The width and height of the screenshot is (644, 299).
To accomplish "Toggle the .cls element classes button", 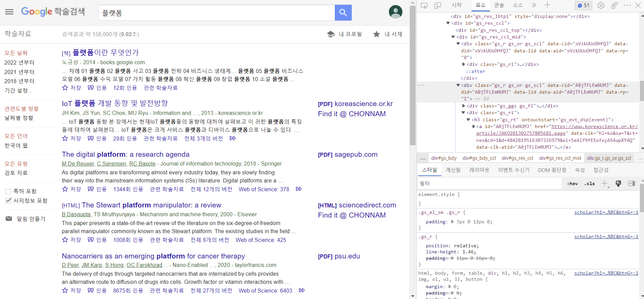I will (590, 183).
